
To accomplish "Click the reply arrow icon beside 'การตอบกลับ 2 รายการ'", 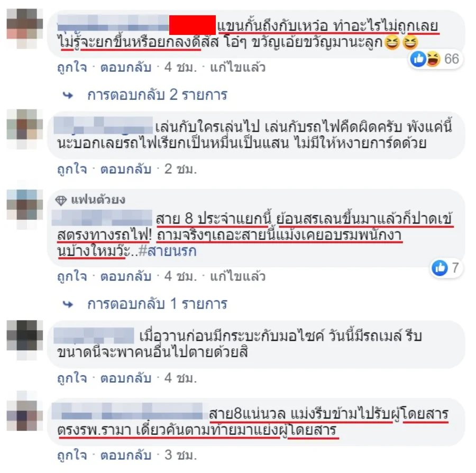I will [x=68, y=95].
